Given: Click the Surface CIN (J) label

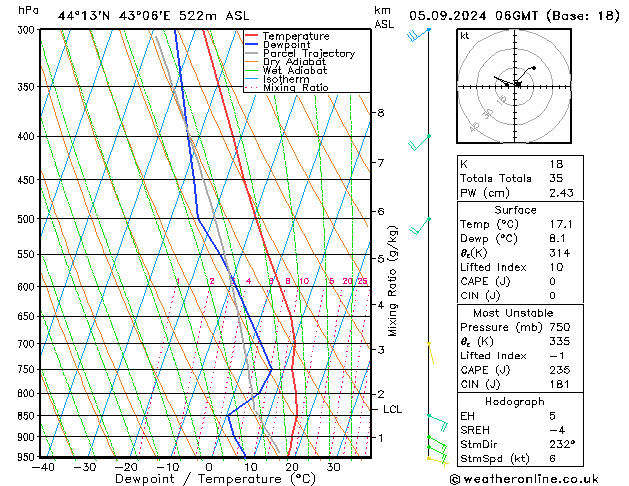Looking at the screenshot, I should [480, 296].
